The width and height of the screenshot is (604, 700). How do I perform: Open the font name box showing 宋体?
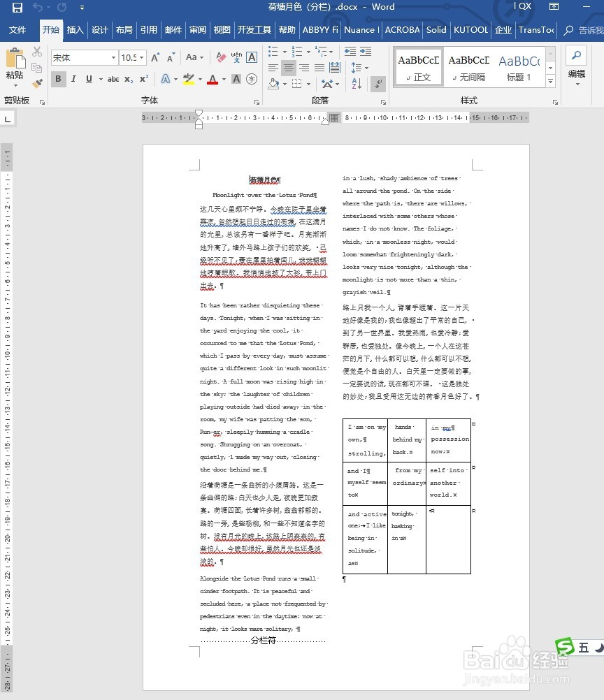click(x=84, y=57)
